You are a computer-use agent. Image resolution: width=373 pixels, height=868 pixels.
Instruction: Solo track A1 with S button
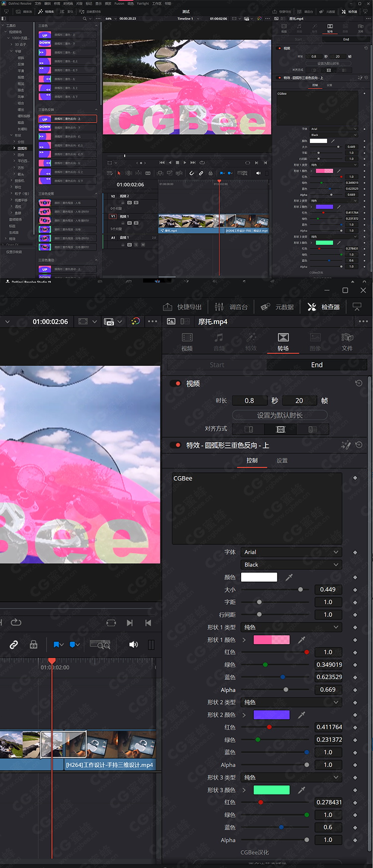[136, 245]
